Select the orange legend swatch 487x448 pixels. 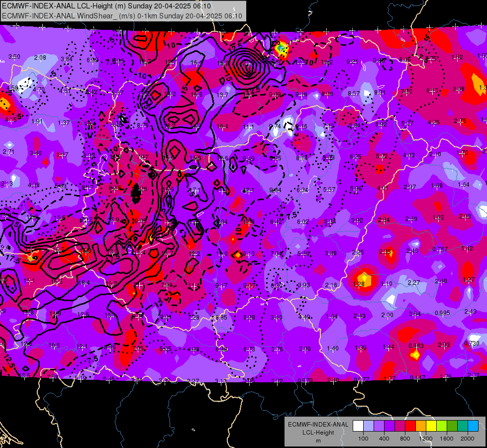pyautogui.click(x=421, y=426)
